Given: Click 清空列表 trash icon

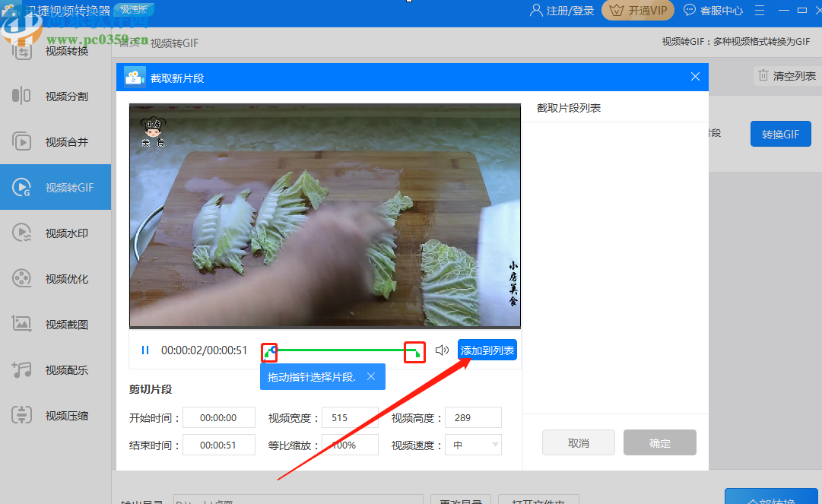Looking at the screenshot, I should [763, 75].
